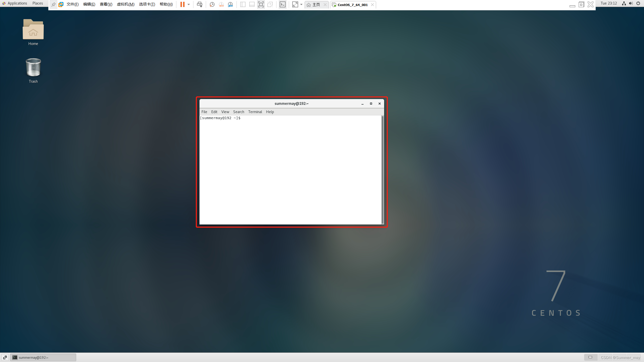Image resolution: width=644 pixels, height=362 pixels.
Task: Take a snapshot of the VM
Action: (212, 5)
